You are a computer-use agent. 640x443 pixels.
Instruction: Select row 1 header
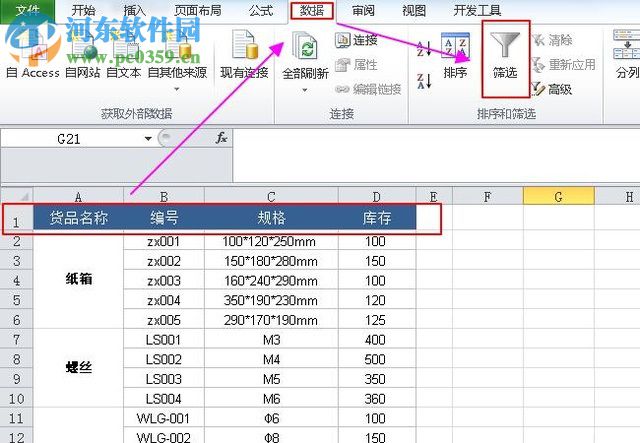coord(16,218)
